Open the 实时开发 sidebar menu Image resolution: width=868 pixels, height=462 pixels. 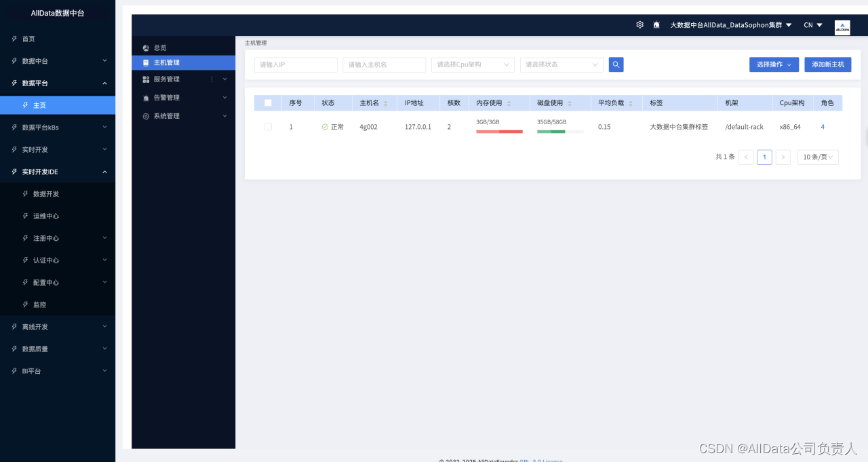[x=58, y=149]
